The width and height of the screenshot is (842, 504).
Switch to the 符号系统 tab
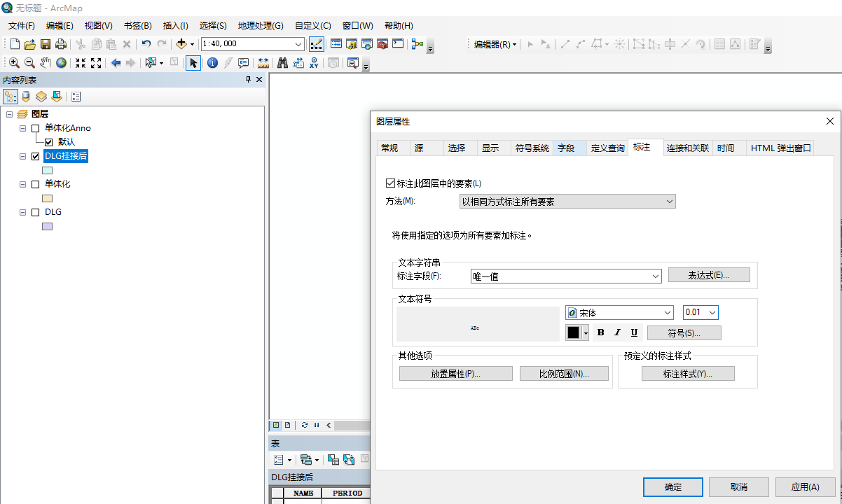532,148
